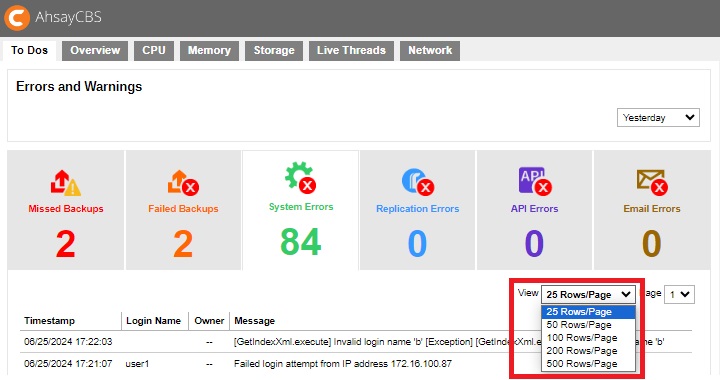Click the System Errors count 84

pos(300,242)
